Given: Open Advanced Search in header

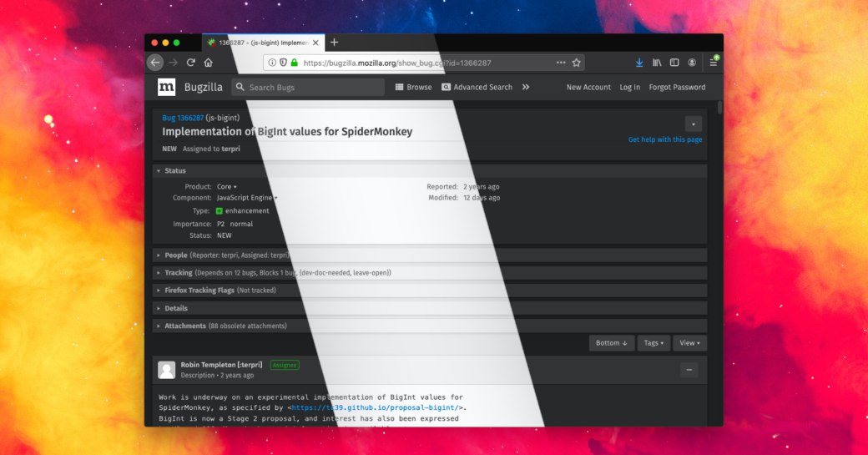Looking at the screenshot, I should coord(477,87).
